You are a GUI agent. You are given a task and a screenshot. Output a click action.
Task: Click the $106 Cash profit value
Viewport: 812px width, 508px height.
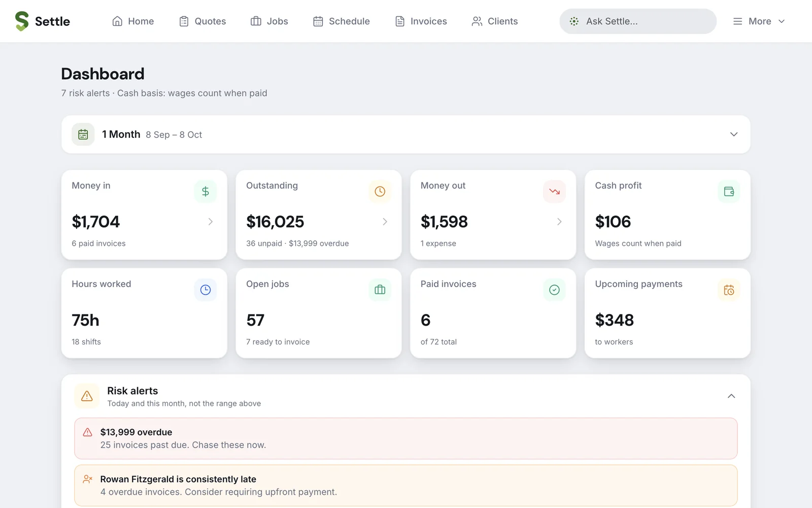click(x=613, y=221)
